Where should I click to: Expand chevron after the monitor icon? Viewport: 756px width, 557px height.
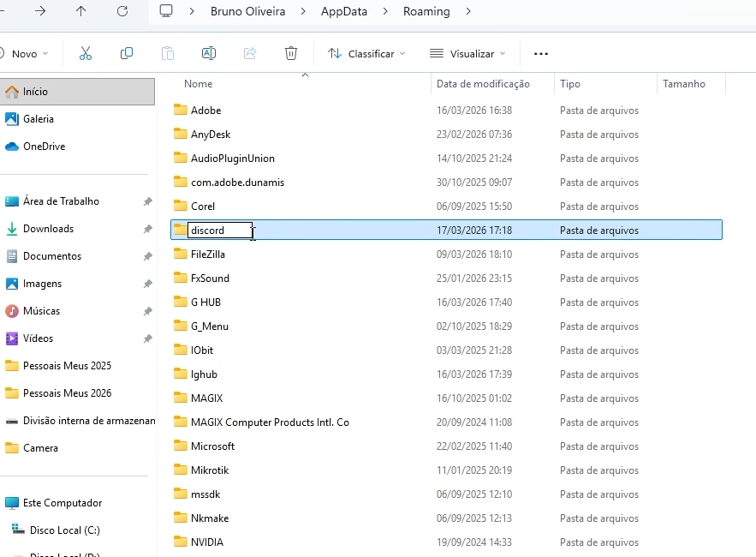click(x=192, y=11)
